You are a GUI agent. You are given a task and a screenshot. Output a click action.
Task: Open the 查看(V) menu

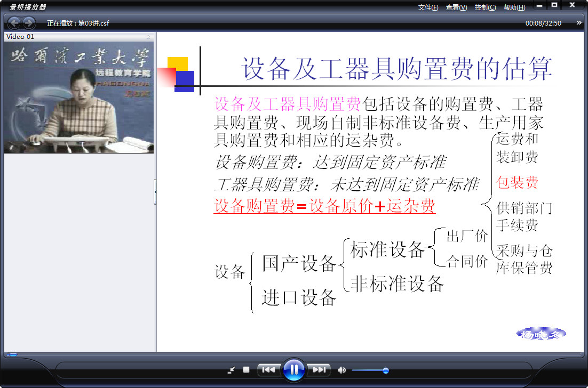[456, 7]
